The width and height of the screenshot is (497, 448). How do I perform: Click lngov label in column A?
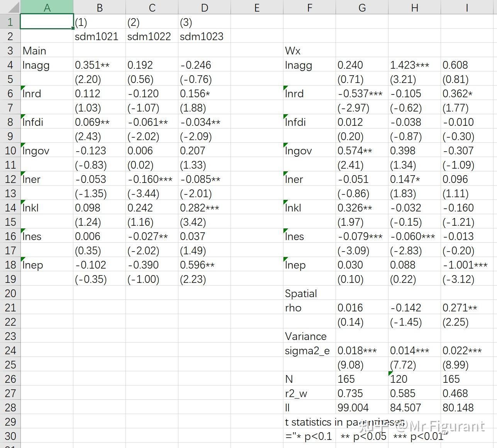pos(47,150)
